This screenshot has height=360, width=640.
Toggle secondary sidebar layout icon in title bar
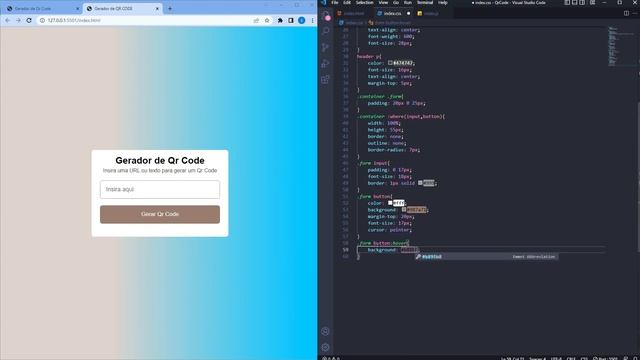click(582, 2)
